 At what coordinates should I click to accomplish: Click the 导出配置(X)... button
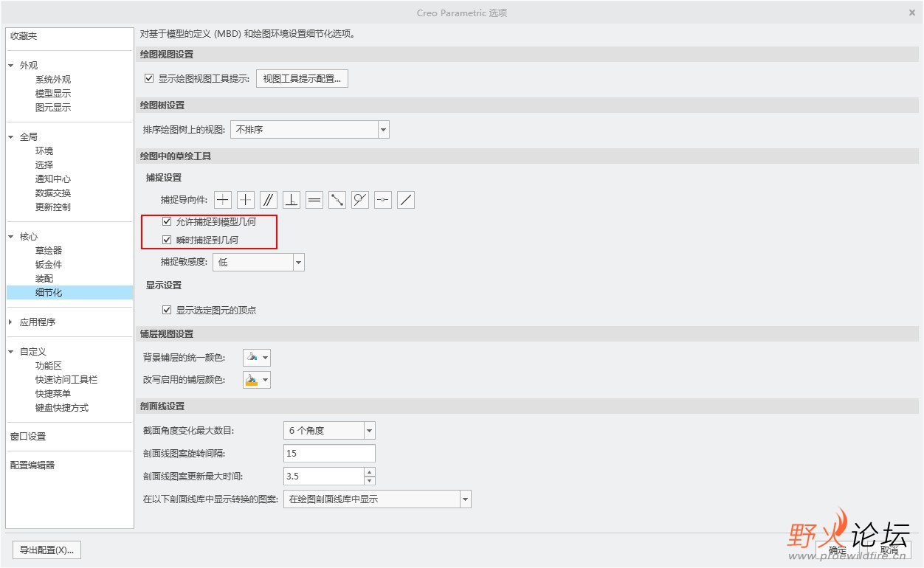tap(47, 550)
